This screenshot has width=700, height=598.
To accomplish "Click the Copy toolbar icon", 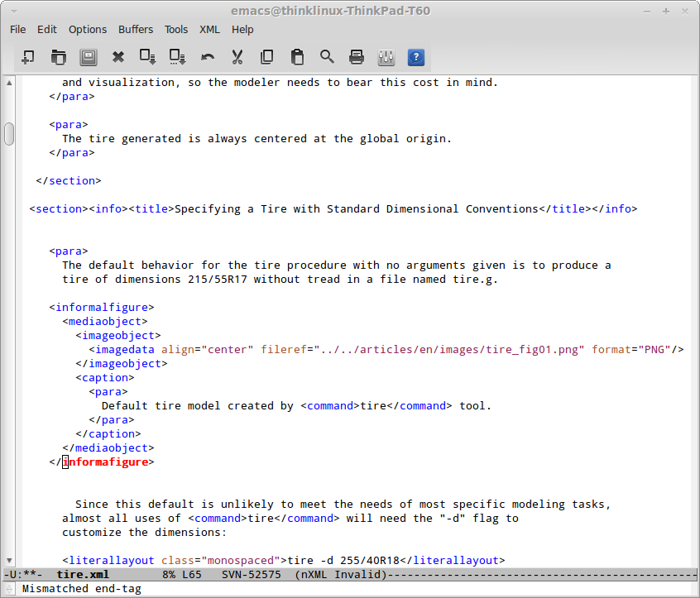I will [x=267, y=57].
